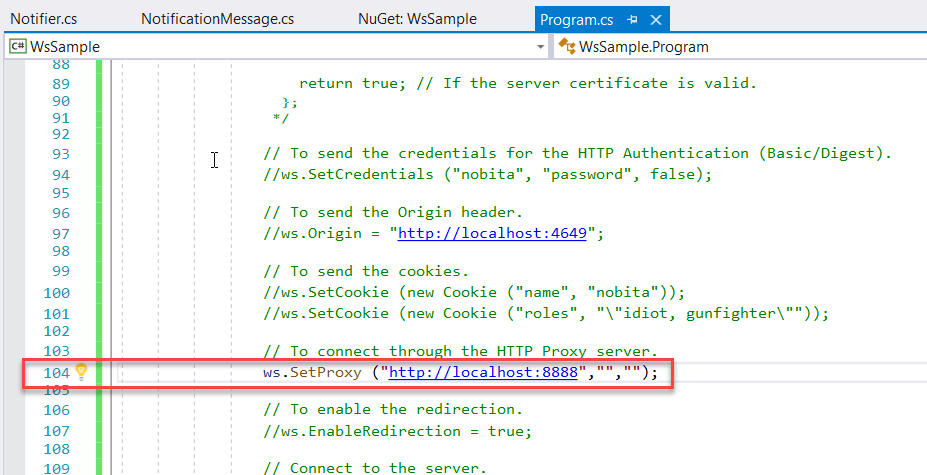
Task: Click the HTTP Authentication comment on line 93
Action: coord(578,154)
